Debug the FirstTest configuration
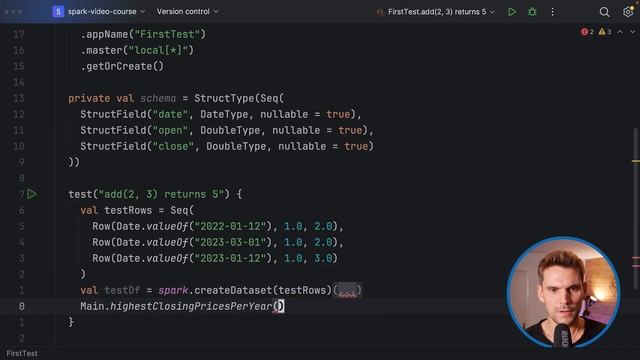The height and width of the screenshot is (360, 640). 532,12
